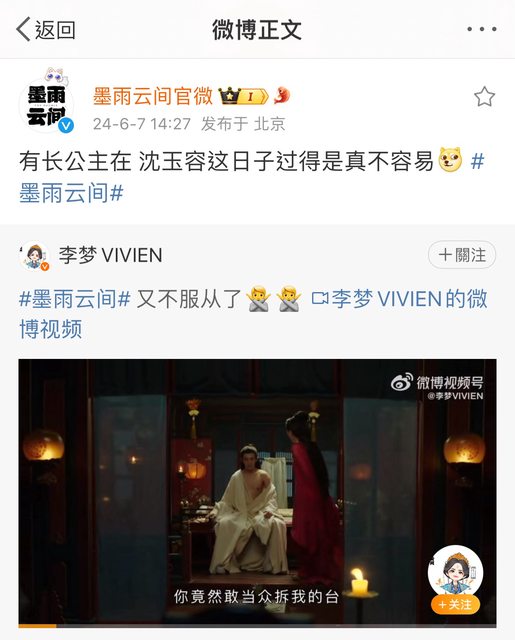Seek using the video progress bar

pyautogui.click(x=258, y=625)
